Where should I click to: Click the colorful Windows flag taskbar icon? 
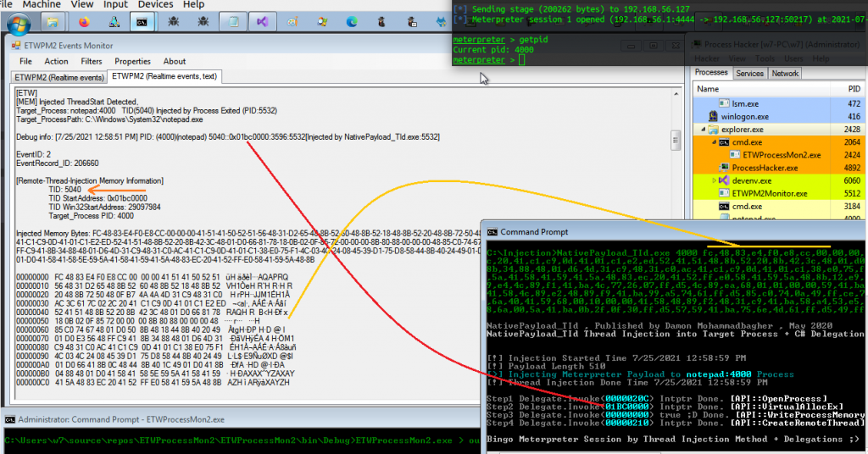point(322,22)
